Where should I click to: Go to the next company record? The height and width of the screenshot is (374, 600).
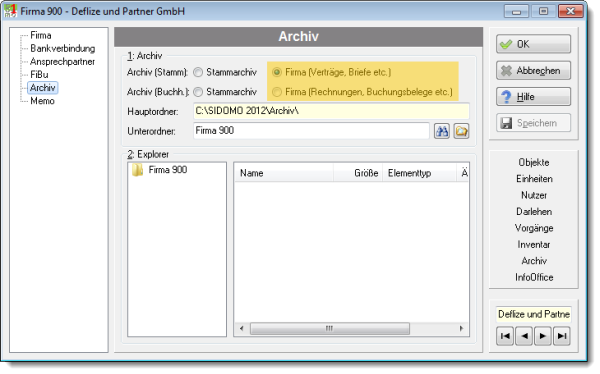tap(543, 336)
